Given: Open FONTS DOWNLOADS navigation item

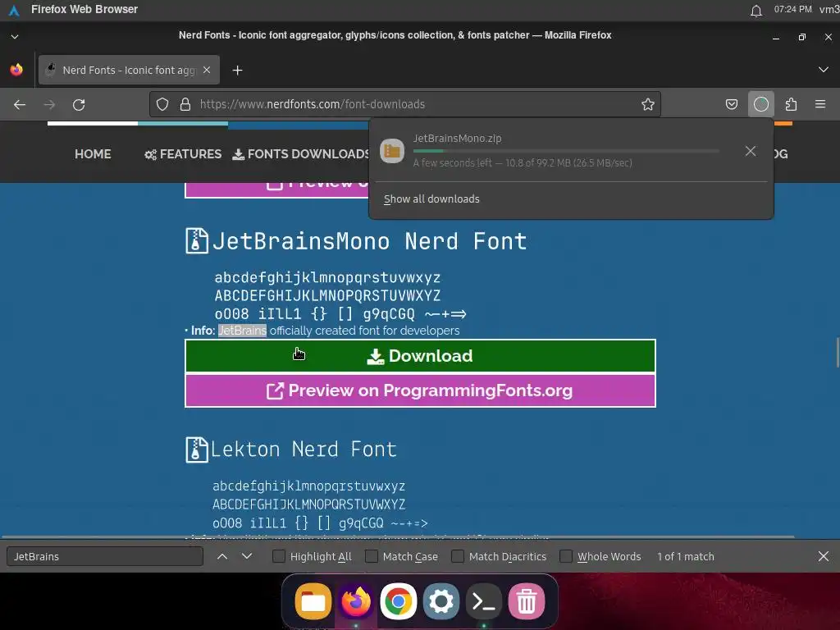Looking at the screenshot, I should click(302, 154).
